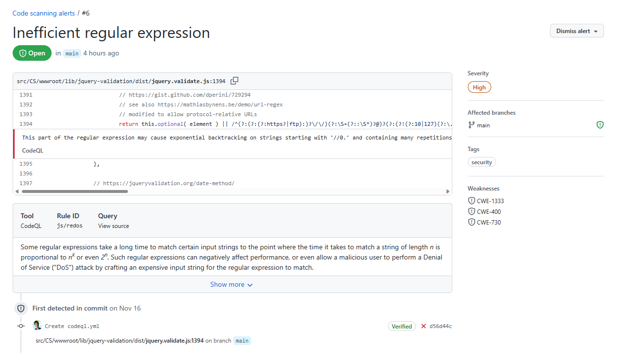Click the shield icon beside CWE-400

point(471,211)
